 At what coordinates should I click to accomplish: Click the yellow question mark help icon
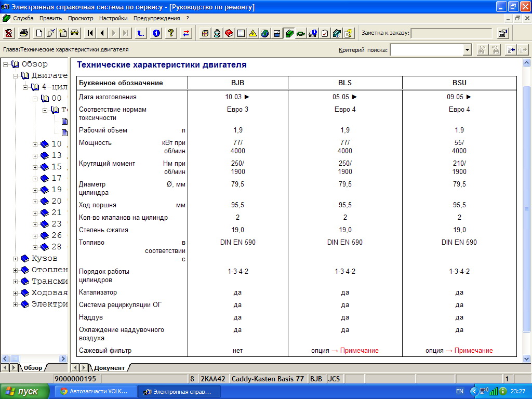[x=171, y=33]
